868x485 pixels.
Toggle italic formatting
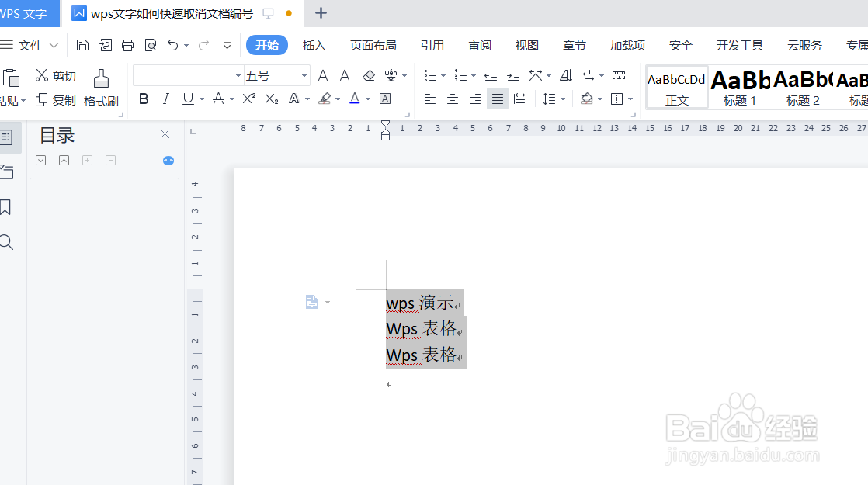point(165,99)
